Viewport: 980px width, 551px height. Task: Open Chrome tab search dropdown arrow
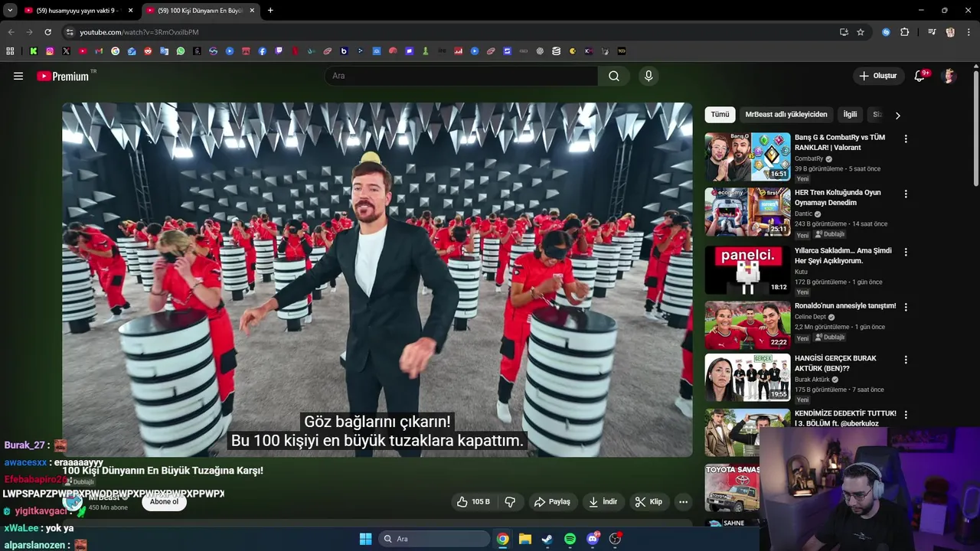click(x=10, y=11)
